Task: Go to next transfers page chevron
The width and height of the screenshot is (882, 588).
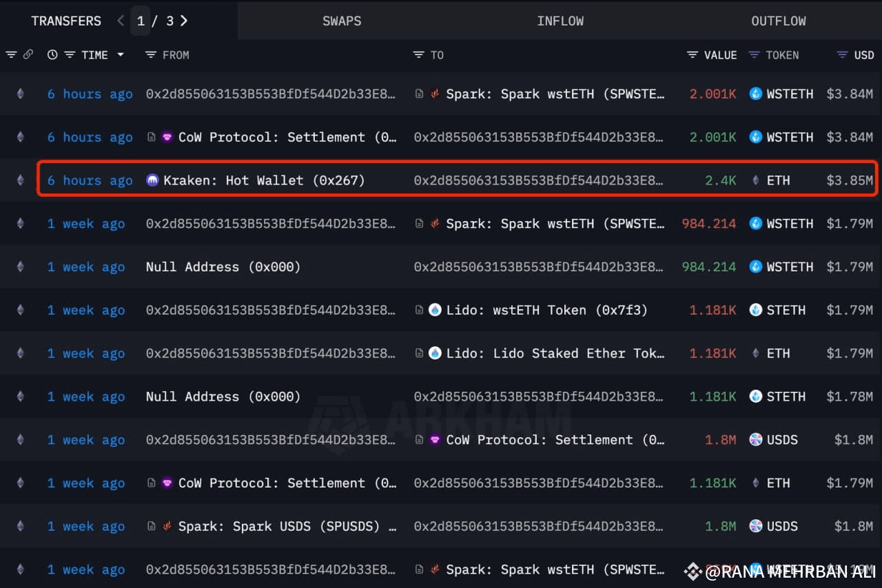Action: point(184,21)
